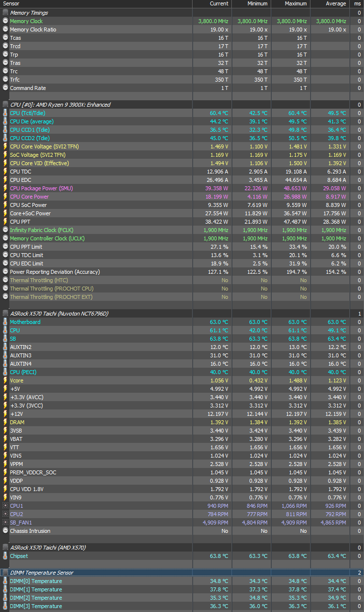Select the Thermal Throttling (PROCHOT CPU) row
The width and height of the screenshot is (364, 612).
[182, 289]
